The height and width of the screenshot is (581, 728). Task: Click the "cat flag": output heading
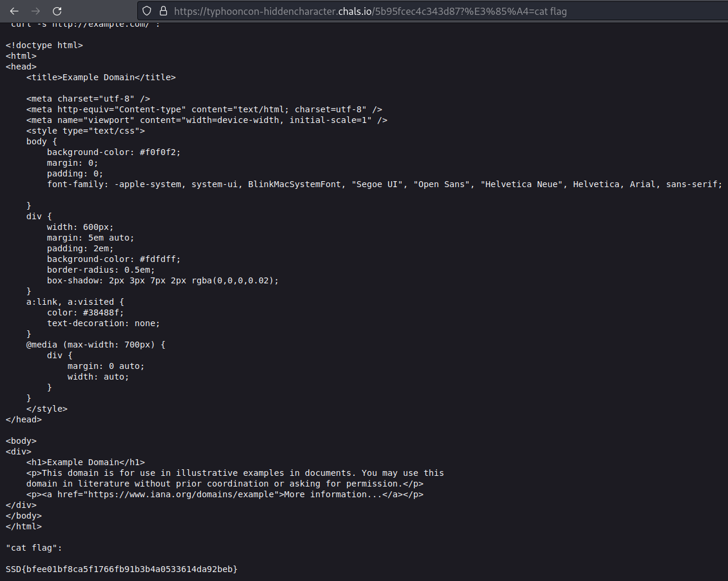coord(34,548)
